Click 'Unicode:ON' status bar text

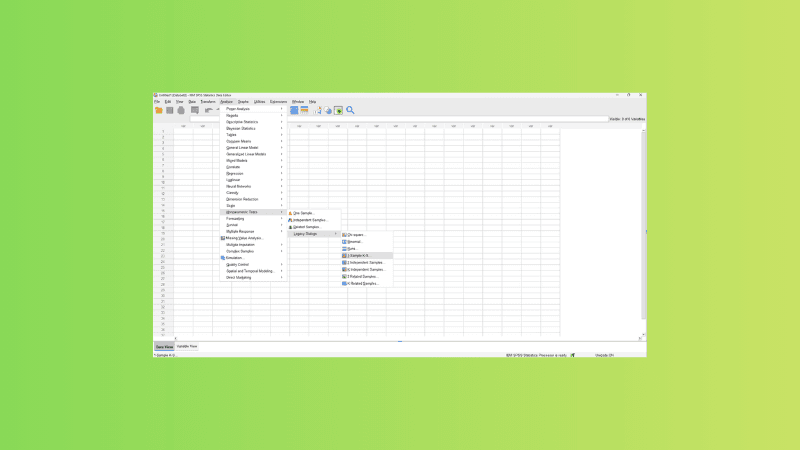604,355
